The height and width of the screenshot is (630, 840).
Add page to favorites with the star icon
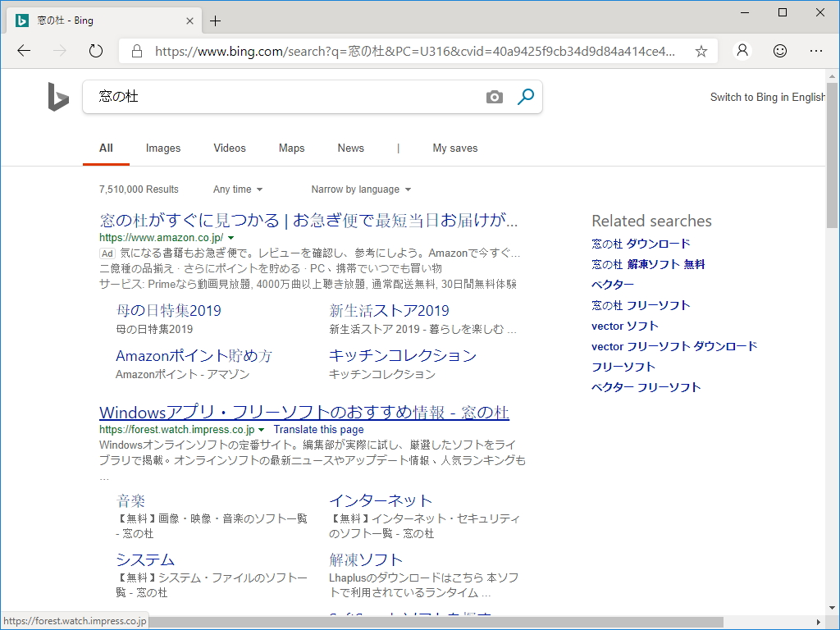[701, 50]
